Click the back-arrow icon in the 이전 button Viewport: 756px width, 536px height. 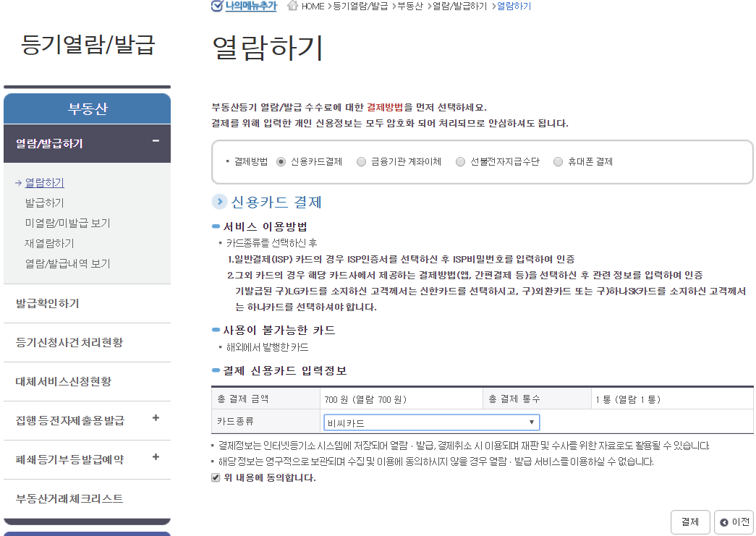(723, 522)
